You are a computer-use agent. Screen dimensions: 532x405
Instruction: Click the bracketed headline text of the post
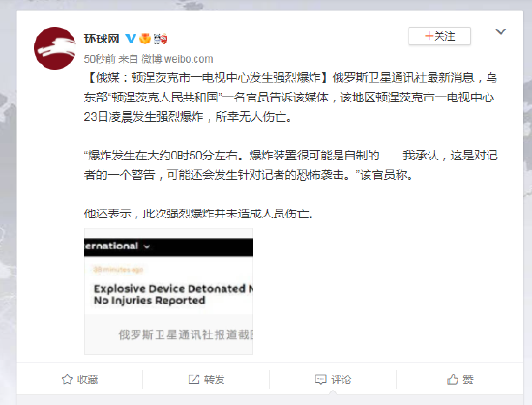point(206,78)
